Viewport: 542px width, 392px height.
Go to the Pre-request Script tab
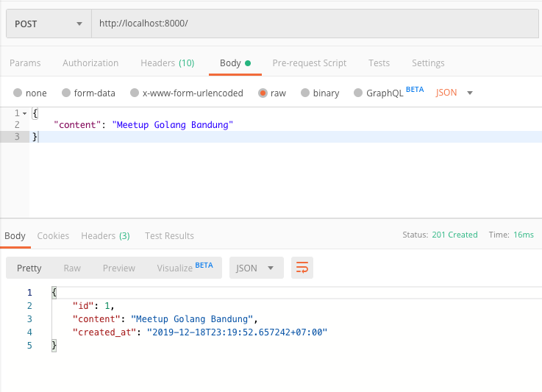pos(309,63)
